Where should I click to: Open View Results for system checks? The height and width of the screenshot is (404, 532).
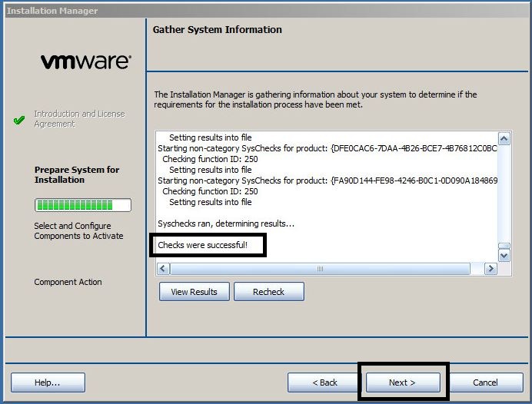[x=194, y=292]
